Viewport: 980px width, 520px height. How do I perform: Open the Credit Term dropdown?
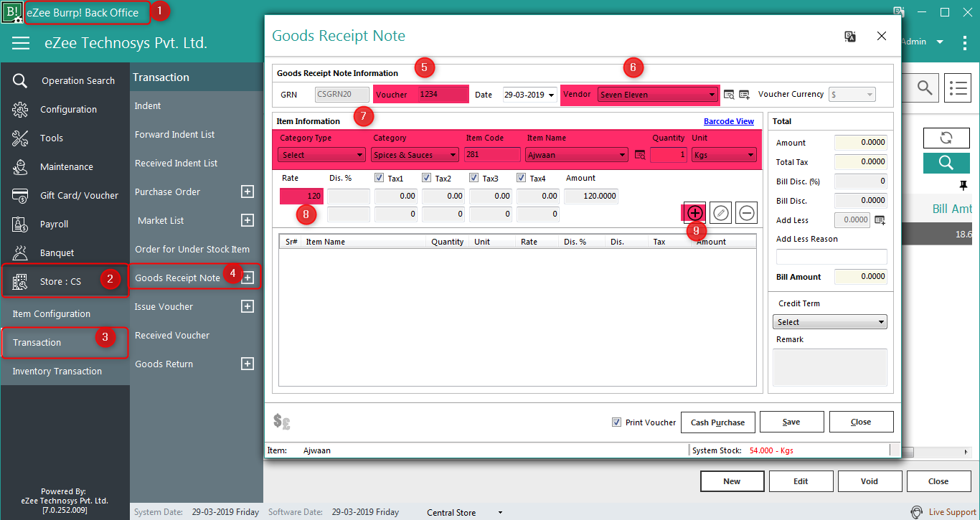pos(829,322)
